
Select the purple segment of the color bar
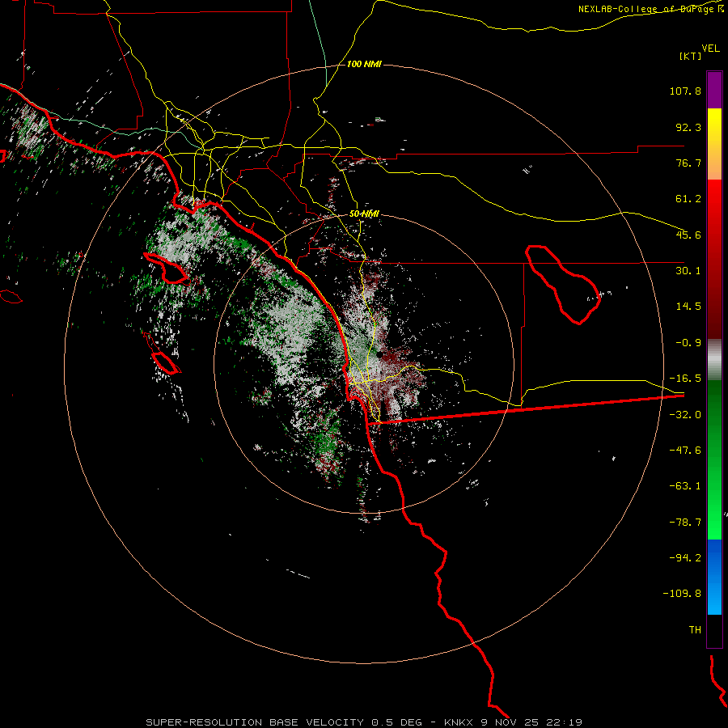714,90
